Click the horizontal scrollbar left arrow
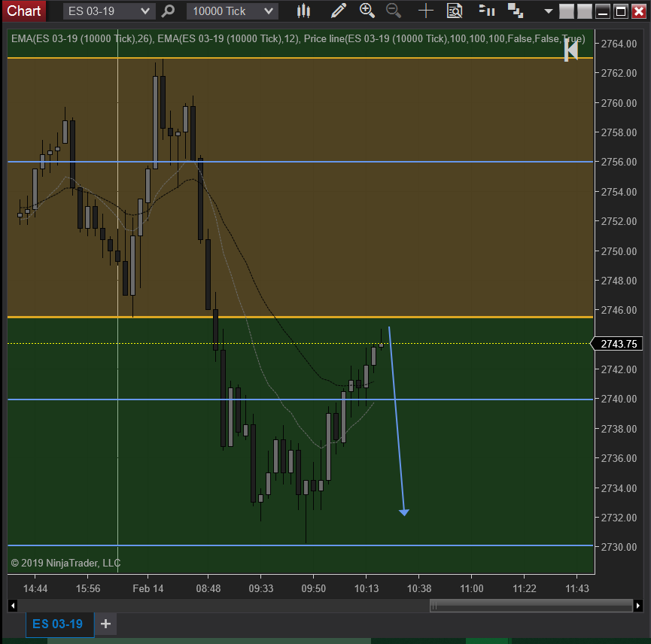Viewport: 651px width, 644px height. (13, 606)
